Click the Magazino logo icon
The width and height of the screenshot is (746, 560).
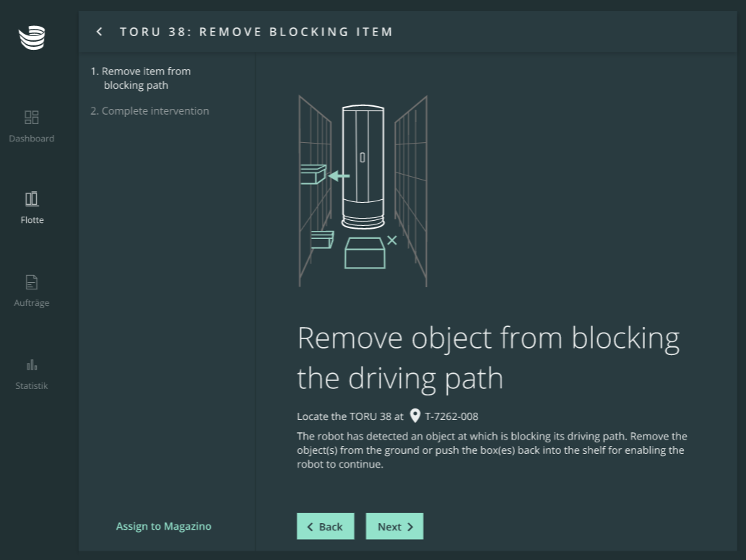coord(32,38)
